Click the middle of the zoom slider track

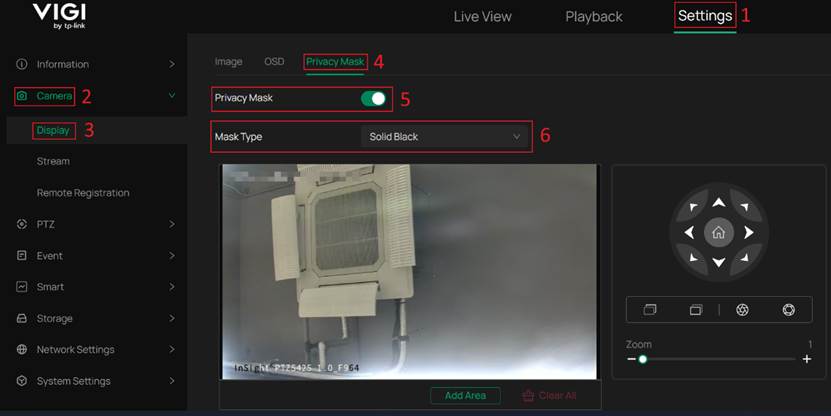pyautogui.click(x=719, y=359)
